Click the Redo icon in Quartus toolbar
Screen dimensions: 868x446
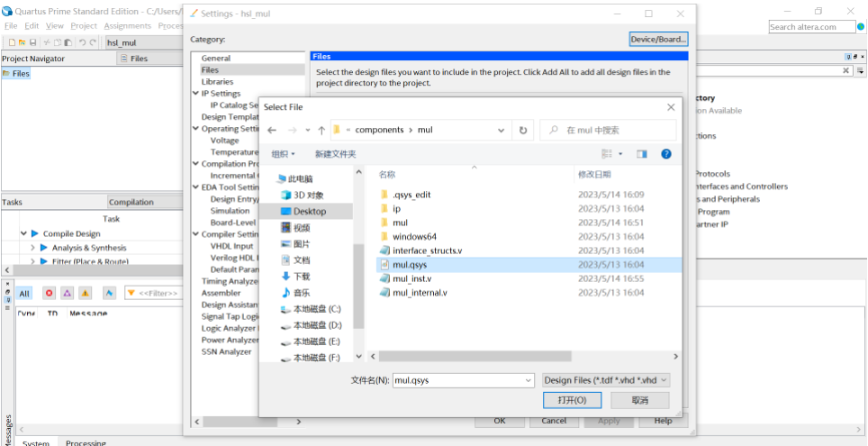click(x=93, y=42)
